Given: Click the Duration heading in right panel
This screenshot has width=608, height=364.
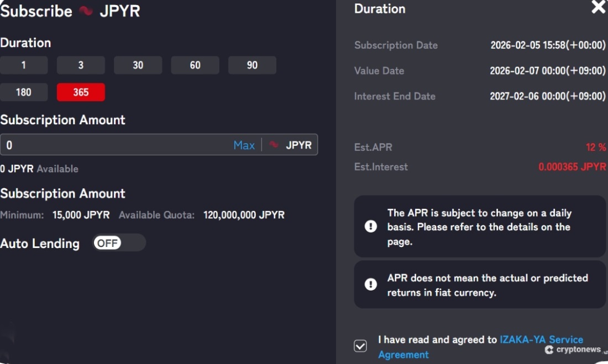Looking at the screenshot, I should 380,8.
